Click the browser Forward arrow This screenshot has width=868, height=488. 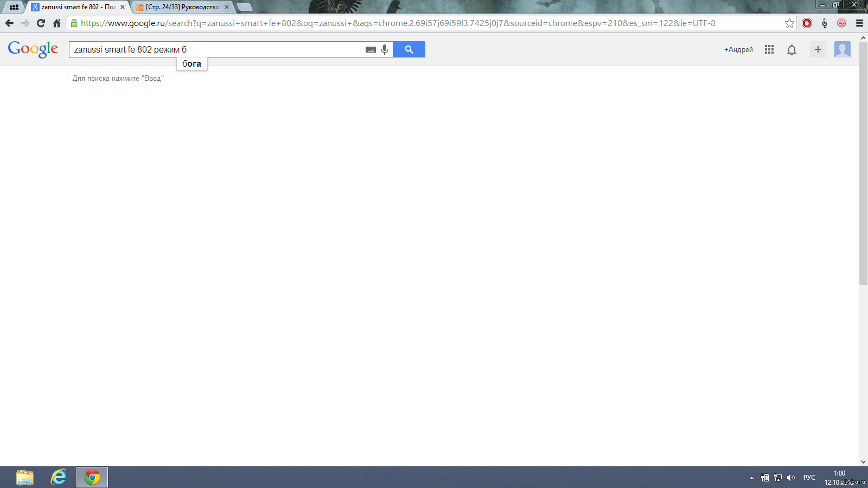(x=25, y=23)
